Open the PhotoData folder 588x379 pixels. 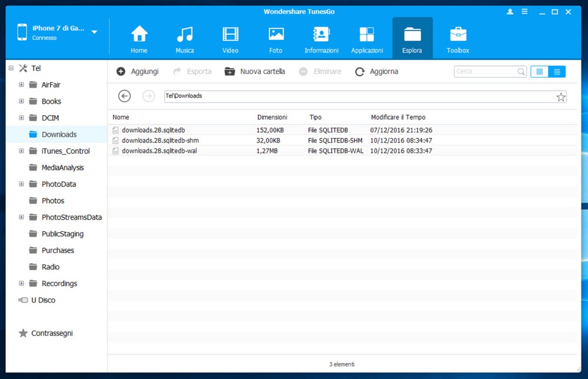(x=59, y=184)
